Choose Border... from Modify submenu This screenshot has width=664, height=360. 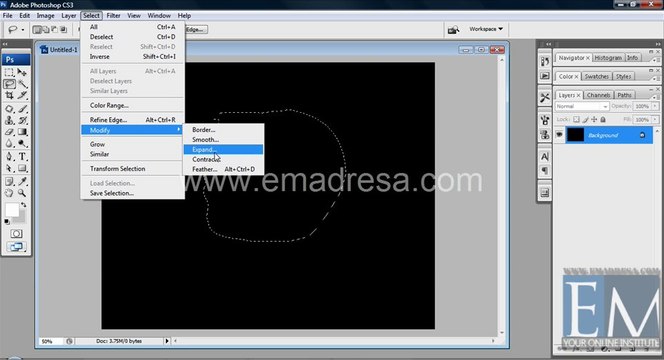click(223, 130)
